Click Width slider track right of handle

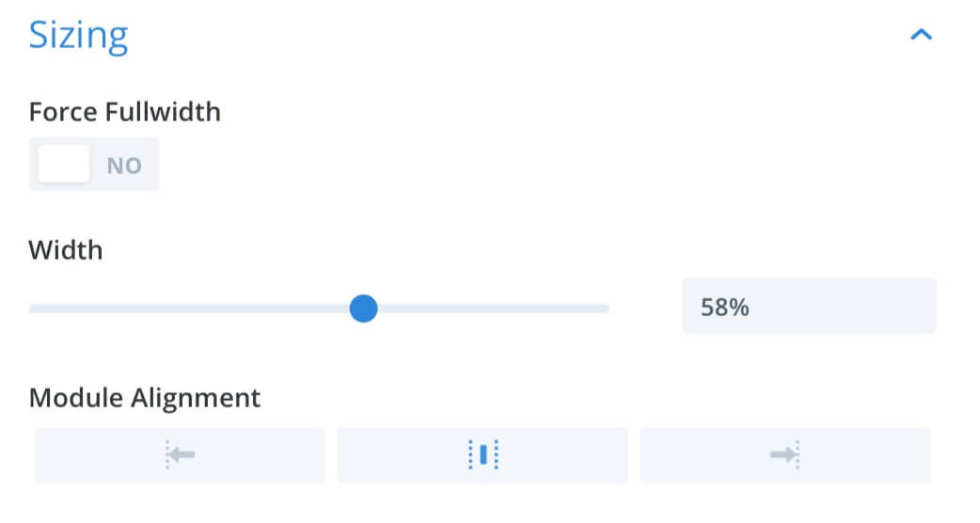493,309
